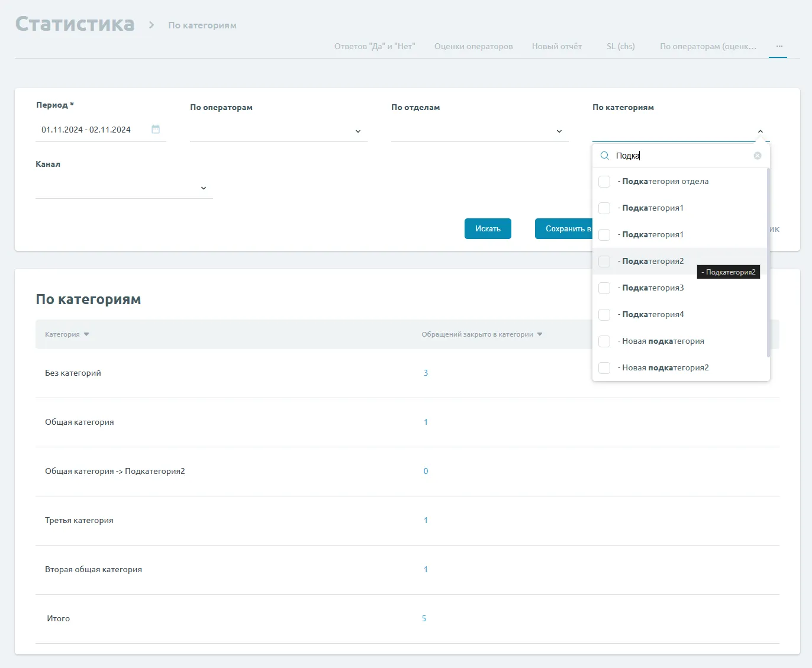Open more report tabs ellipsis
The image size is (812, 668).
(779, 46)
